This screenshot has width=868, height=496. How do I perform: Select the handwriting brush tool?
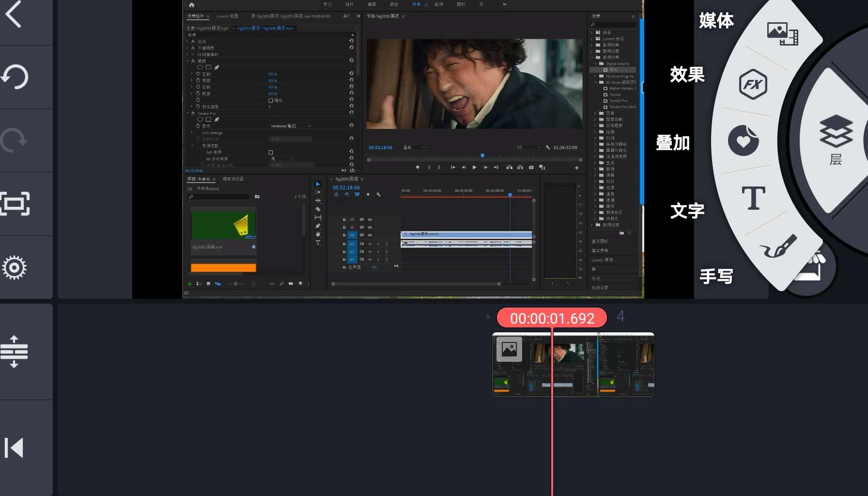pos(778,247)
